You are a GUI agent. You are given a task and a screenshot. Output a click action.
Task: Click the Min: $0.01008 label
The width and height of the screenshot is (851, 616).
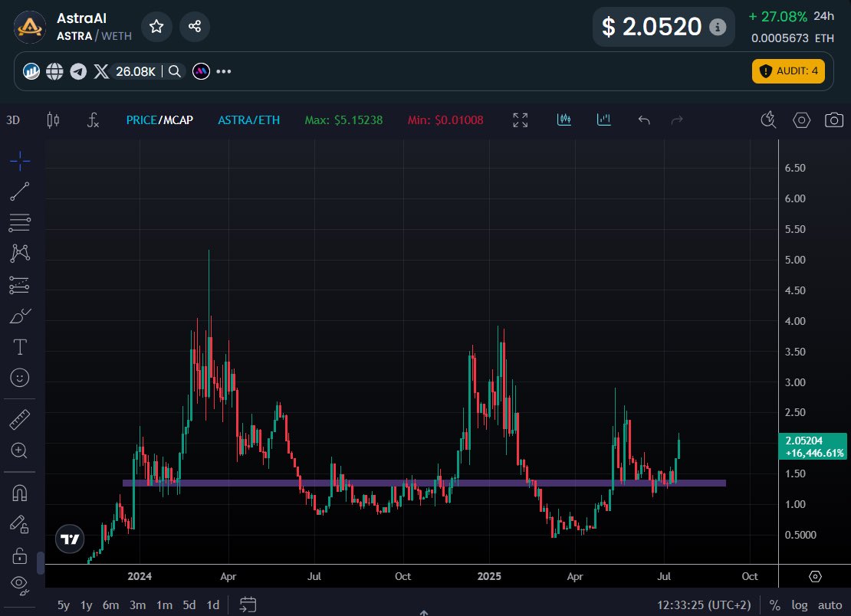tap(445, 120)
